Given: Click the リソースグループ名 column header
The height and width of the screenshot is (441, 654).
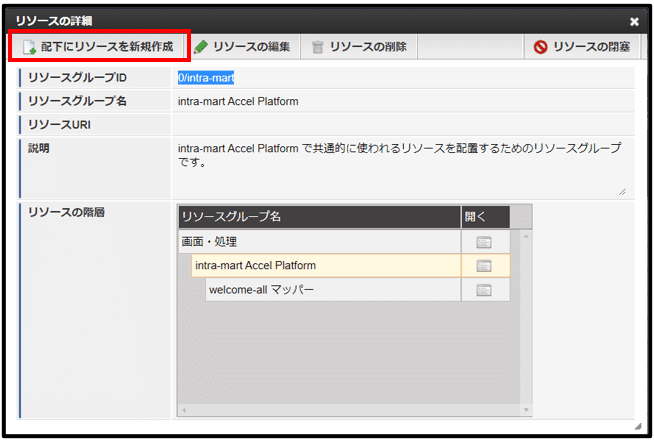Looking at the screenshot, I should tap(319, 217).
